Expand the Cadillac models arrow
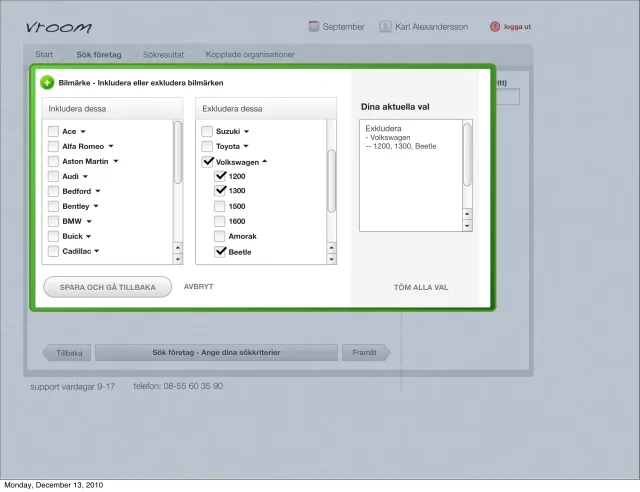640x492 pixels. click(x=97, y=251)
